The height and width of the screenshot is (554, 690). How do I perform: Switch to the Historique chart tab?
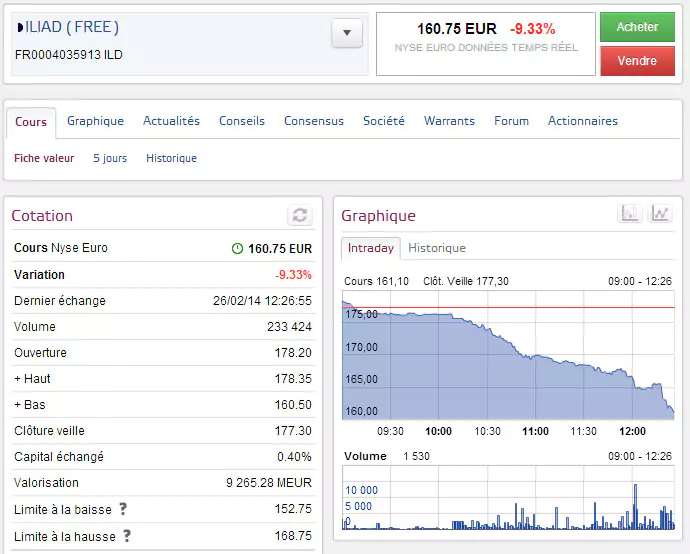pos(437,248)
